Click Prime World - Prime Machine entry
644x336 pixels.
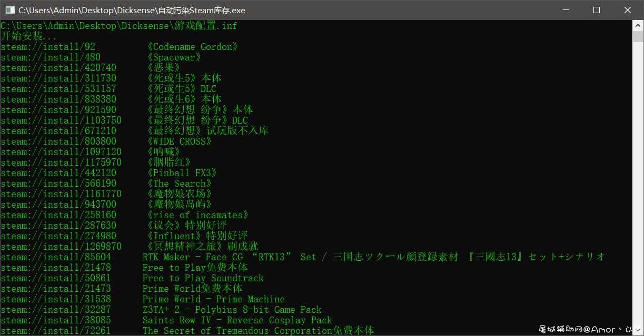point(214,299)
